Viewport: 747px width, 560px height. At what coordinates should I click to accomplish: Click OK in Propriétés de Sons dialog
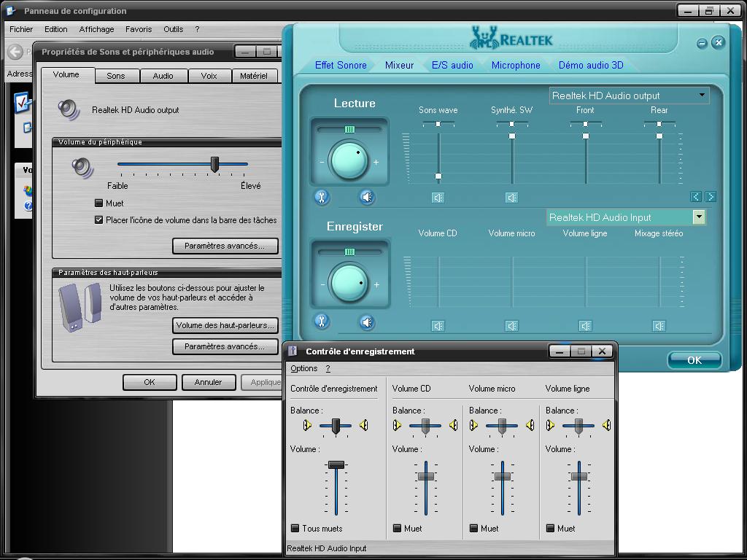click(150, 382)
